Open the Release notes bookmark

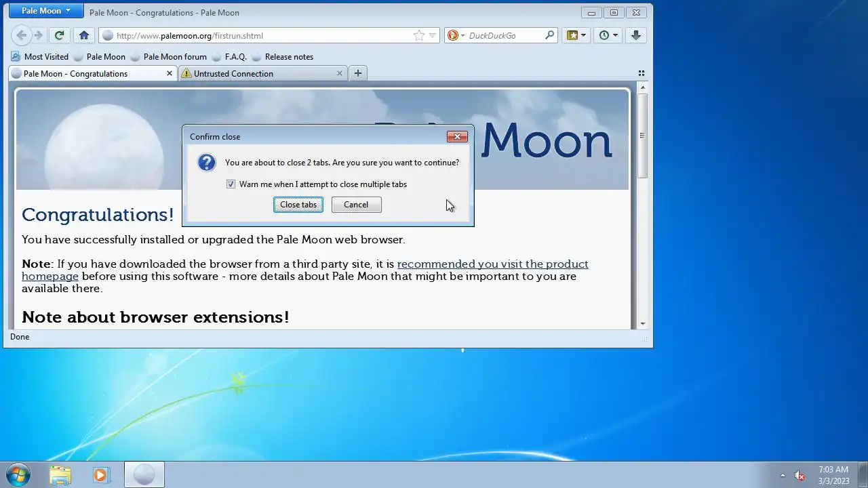[282, 57]
